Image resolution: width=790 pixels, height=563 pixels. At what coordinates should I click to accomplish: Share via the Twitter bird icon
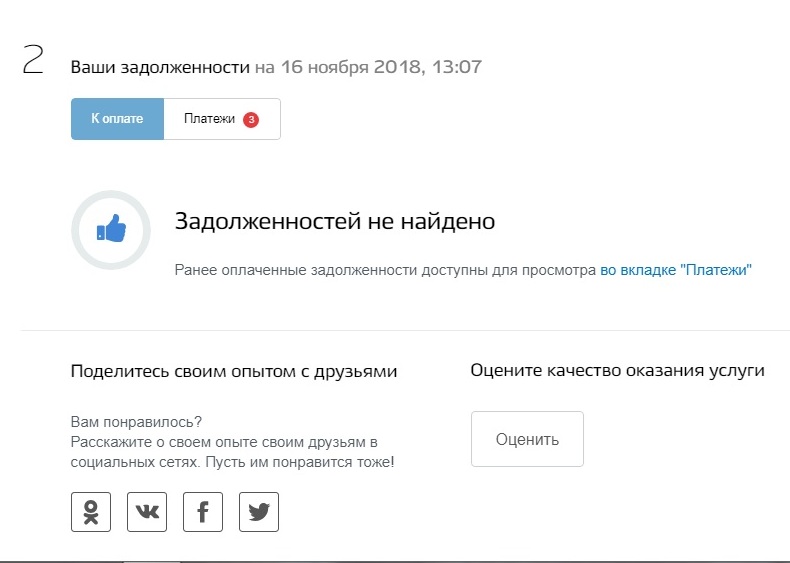(x=259, y=512)
